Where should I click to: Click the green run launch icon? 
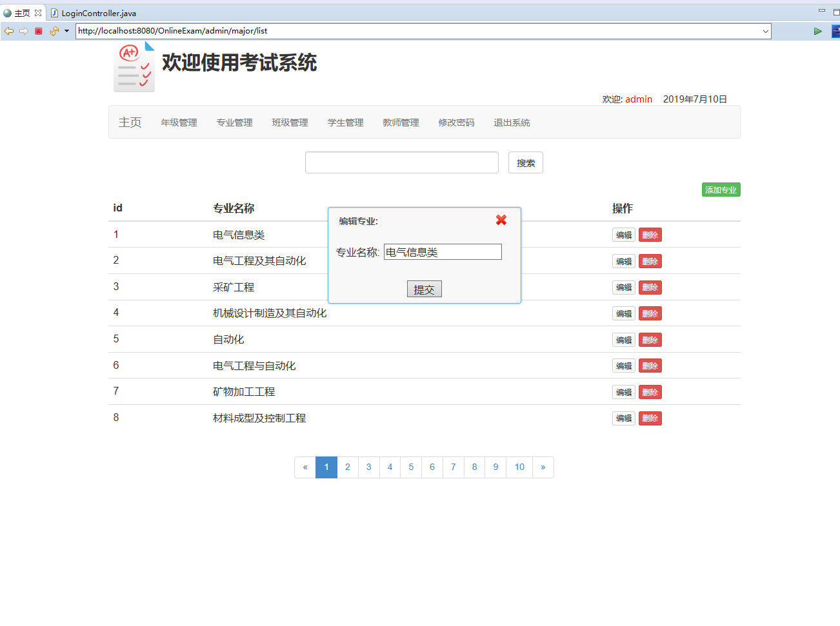pos(817,30)
